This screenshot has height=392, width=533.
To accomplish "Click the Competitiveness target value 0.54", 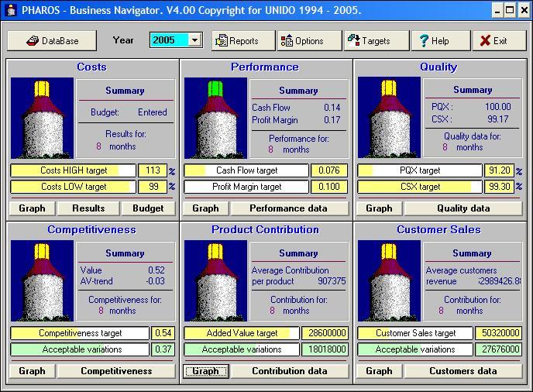I will point(163,333).
